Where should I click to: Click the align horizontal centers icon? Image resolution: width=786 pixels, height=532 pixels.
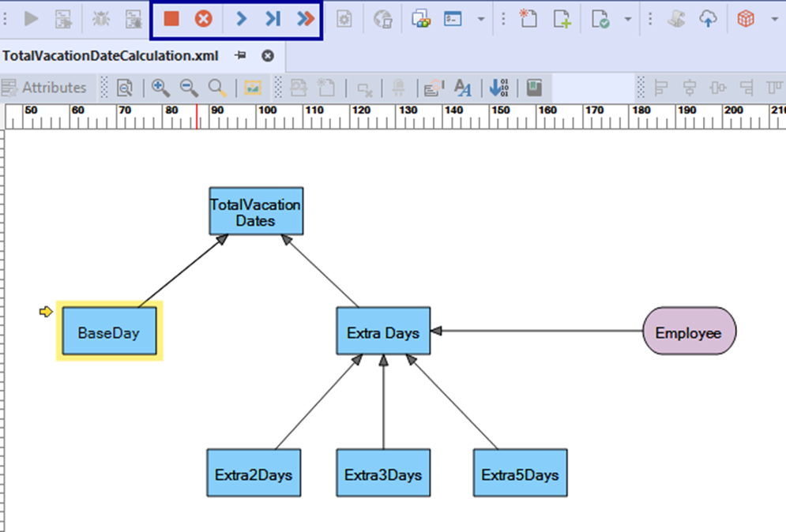coord(690,88)
